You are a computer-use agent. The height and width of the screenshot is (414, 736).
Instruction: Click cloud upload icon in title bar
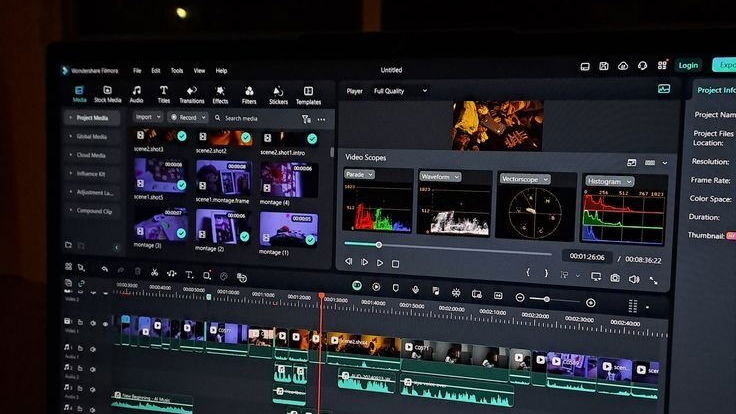[x=623, y=66]
